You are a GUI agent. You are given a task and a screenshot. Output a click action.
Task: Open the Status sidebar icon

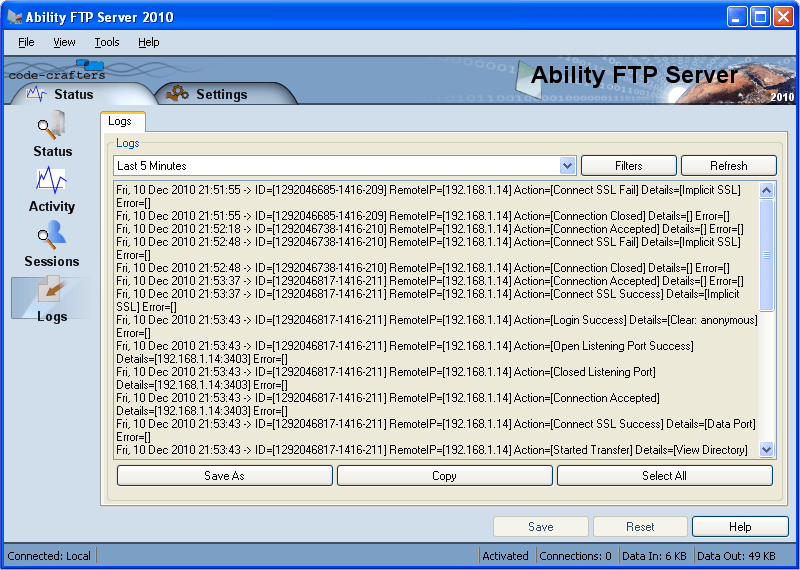click(52, 134)
